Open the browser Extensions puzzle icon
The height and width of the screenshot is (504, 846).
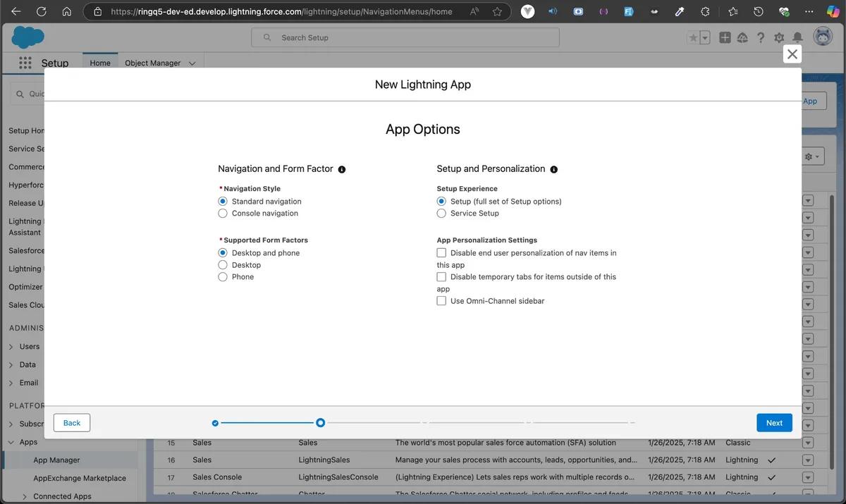click(x=705, y=11)
